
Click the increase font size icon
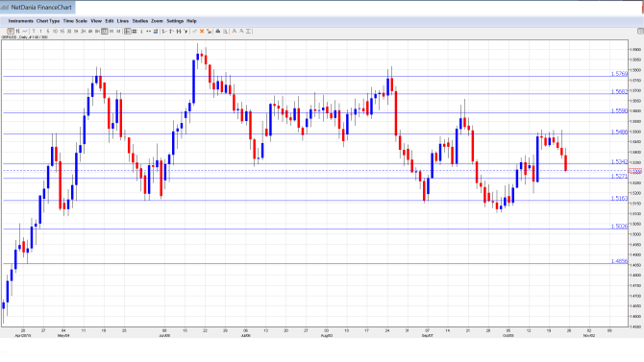[235, 31]
